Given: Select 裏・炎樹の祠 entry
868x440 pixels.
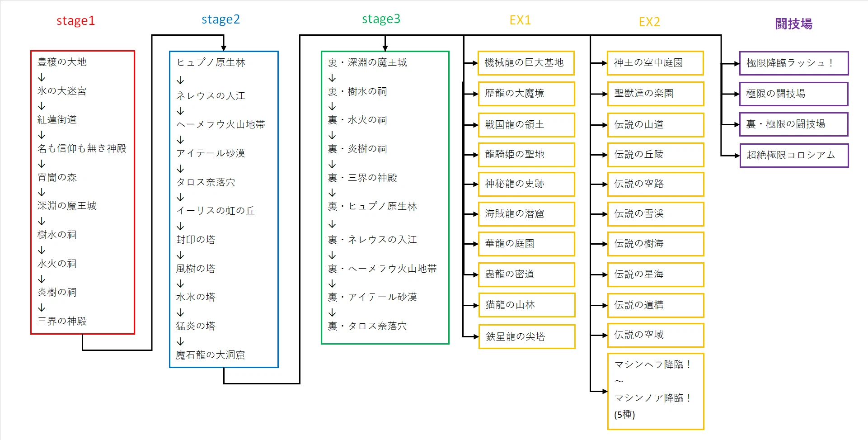Looking at the screenshot, I should tap(357, 149).
